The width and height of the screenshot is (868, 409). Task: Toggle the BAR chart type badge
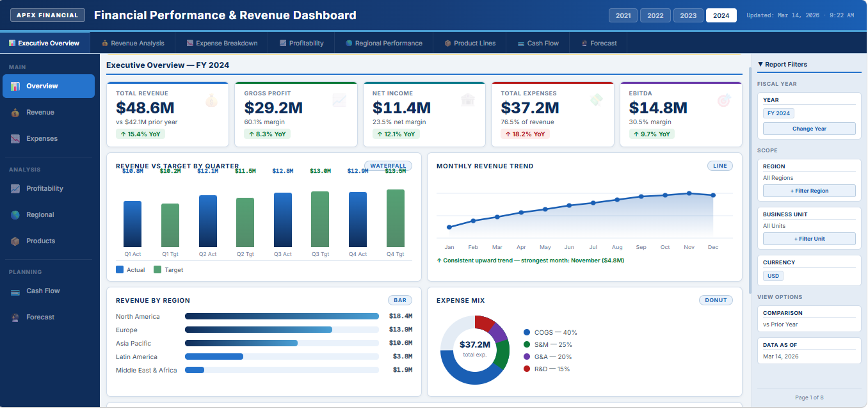[400, 300]
